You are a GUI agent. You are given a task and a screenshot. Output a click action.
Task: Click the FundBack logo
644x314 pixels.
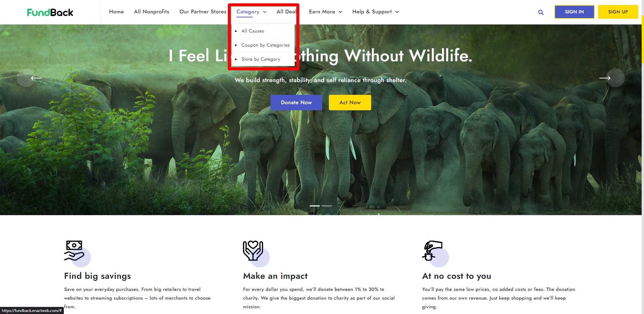coord(50,12)
